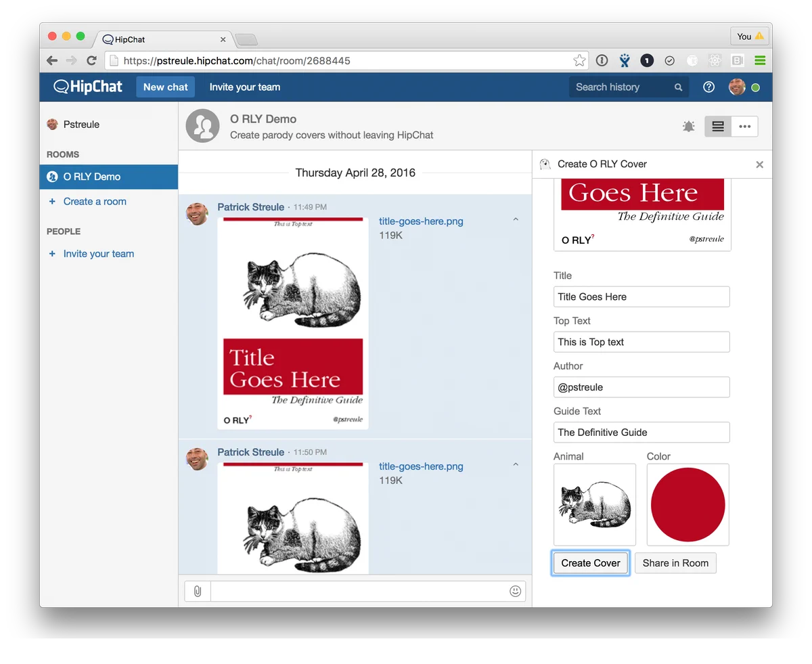Image resolution: width=812 pixels, height=664 pixels.
Task: Open the room actions ellipsis menu
Action: [x=744, y=127]
